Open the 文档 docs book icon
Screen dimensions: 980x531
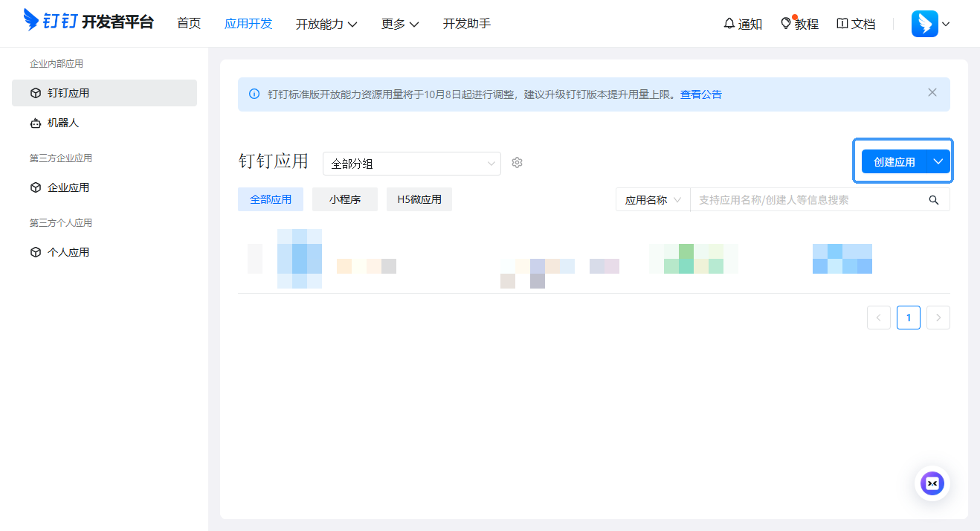(x=842, y=24)
